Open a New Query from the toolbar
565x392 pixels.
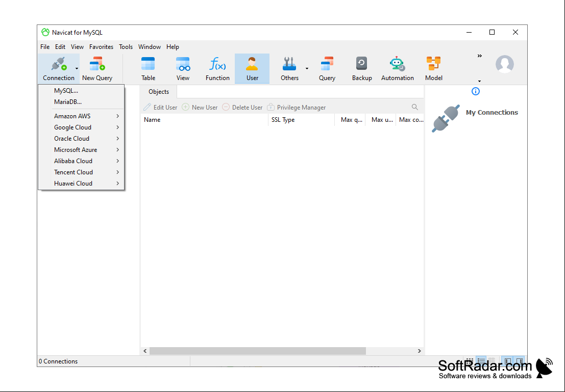coord(97,68)
